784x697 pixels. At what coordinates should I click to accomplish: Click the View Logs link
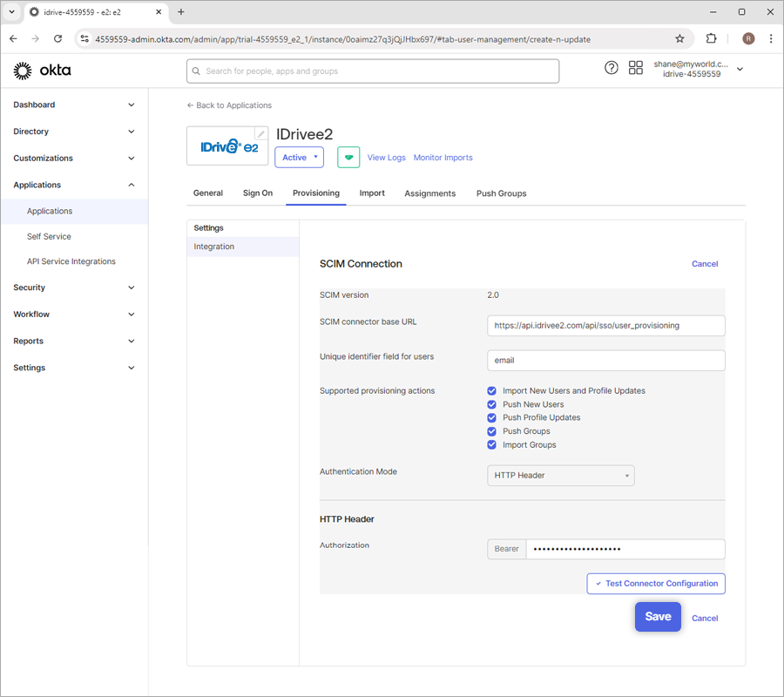coord(387,158)
